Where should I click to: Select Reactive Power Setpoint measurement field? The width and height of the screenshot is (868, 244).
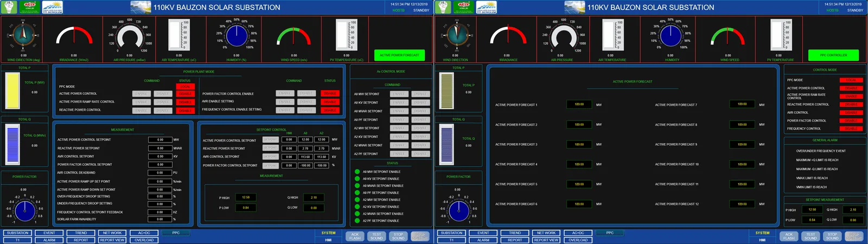pos(160,148)
